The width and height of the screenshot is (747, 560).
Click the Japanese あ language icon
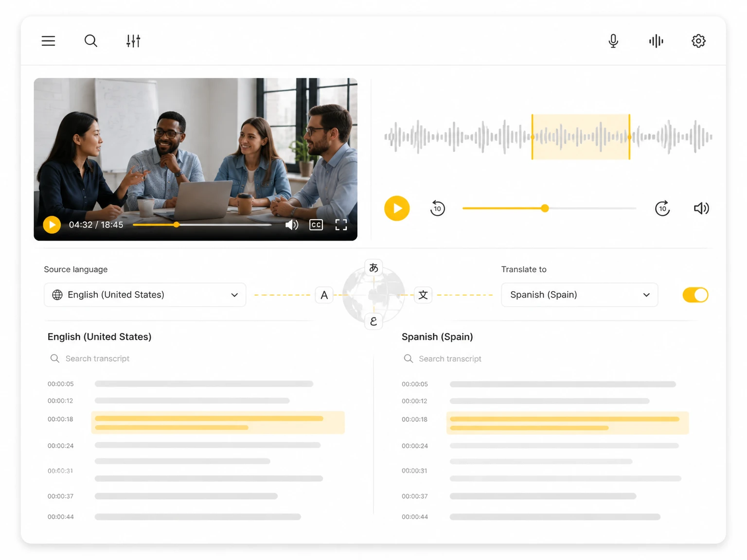tap(373, 268)
